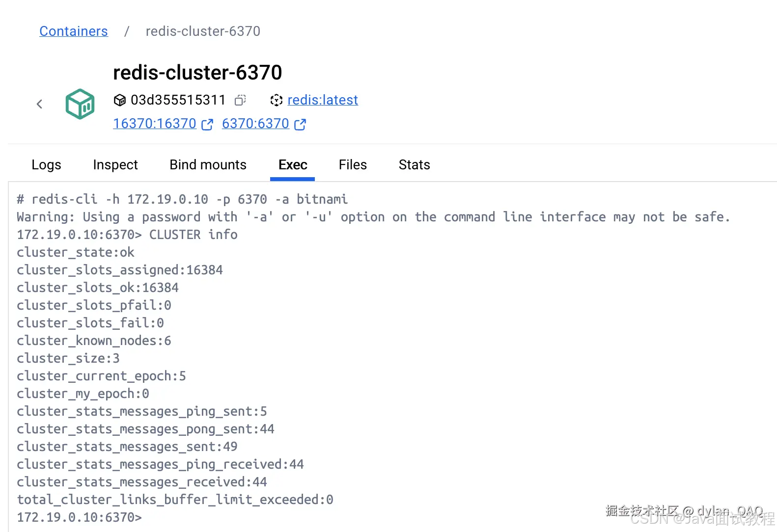Click the small cube icon beside ID

coord(119,100)
